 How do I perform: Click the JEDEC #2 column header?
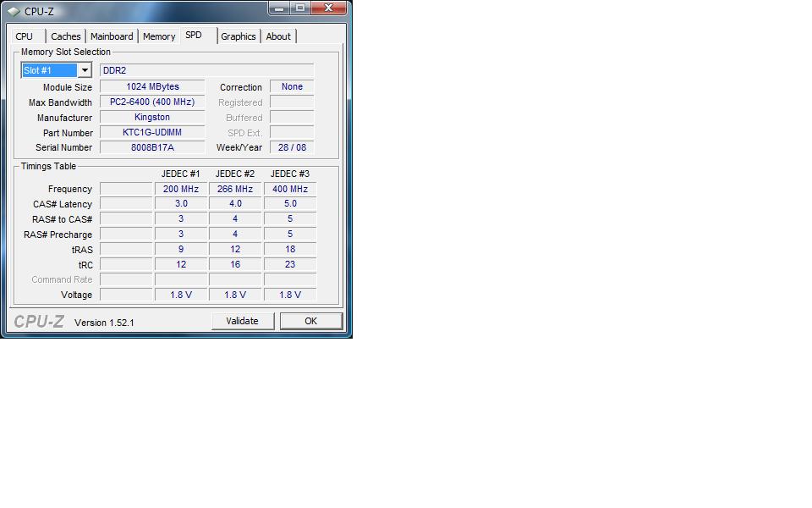tap(235, 174)
